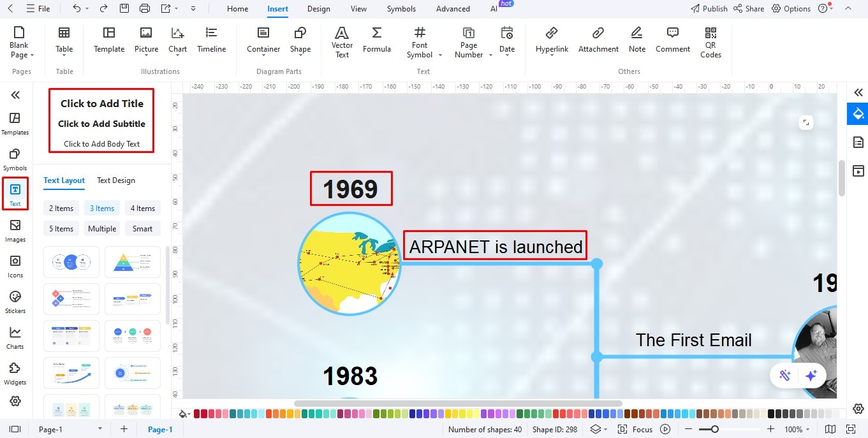The width and height of the screenshot is (868, 438).
Task: Open the Text sidebar panel
Action: [x=15, y=194]
